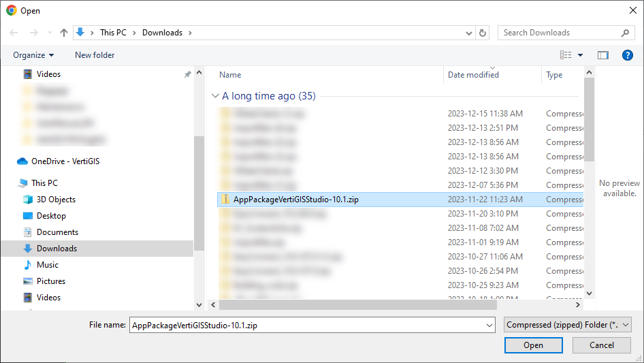Image resolution: width=644 pixels, height=363 pixels.
Task: Open the Organize menu
Action: [33, 55]
